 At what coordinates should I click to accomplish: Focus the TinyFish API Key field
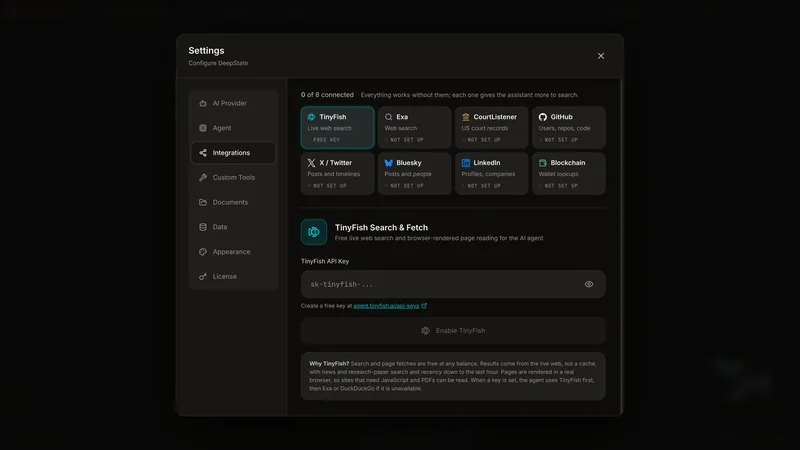tap(453, 284)
